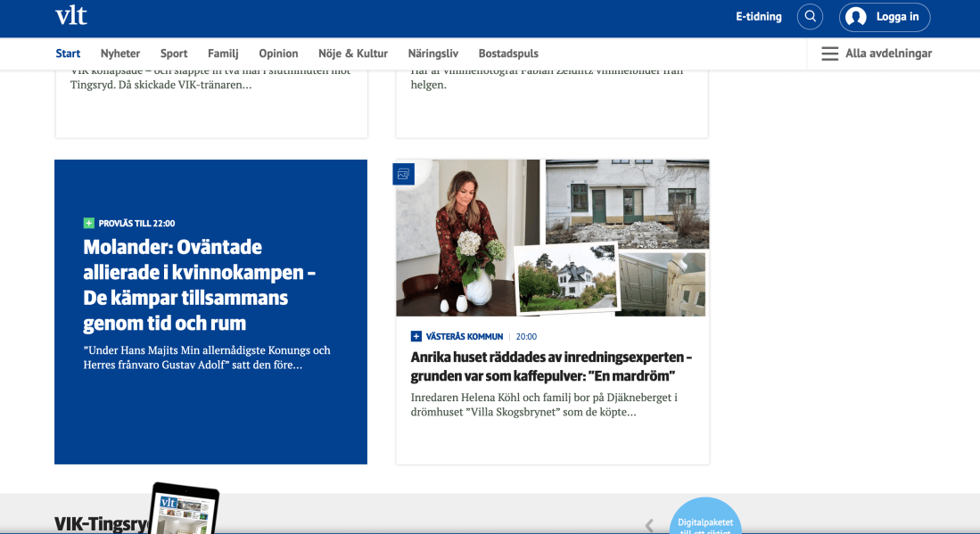The height and width of the screenshot is (534, 980).
Task: Select Nöje & Kultur in navigation
Action: (353, 53)
